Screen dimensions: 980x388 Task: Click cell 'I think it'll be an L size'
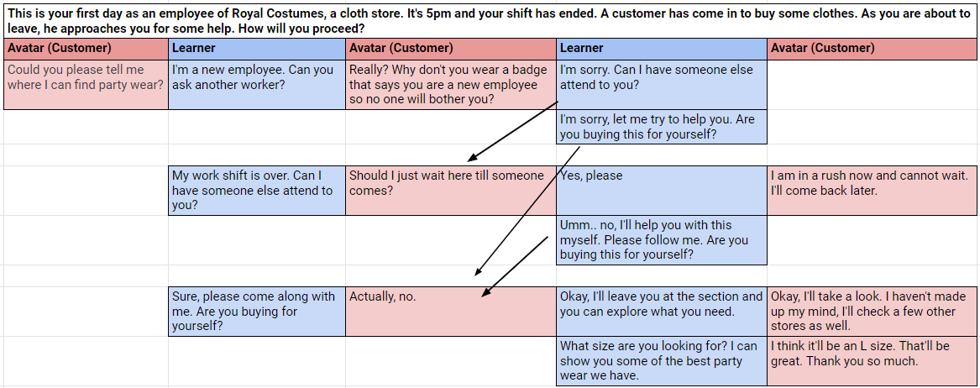click(x=872, y=360)
